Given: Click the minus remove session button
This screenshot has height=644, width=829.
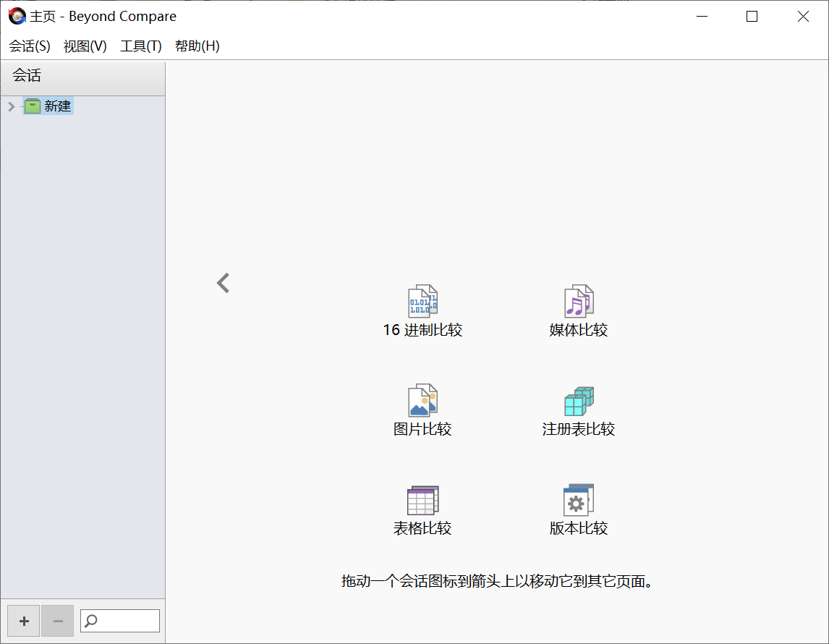Looking at the screenshot, I should tap(58, 621).
